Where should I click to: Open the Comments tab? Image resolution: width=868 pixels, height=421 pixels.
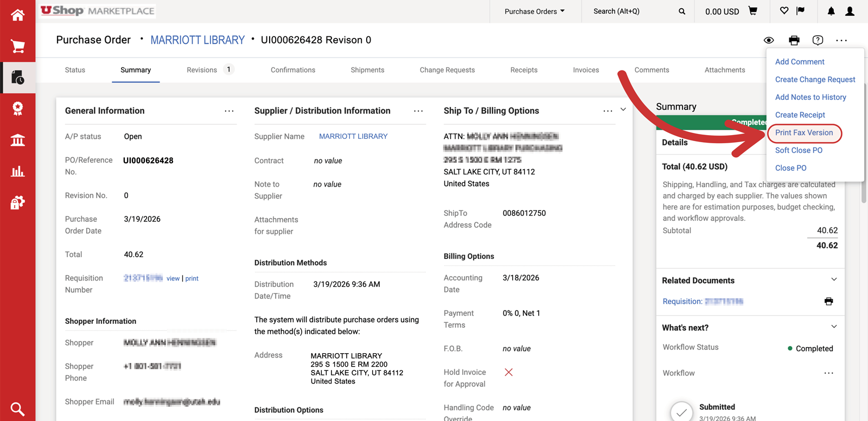(x=652, y=70)
